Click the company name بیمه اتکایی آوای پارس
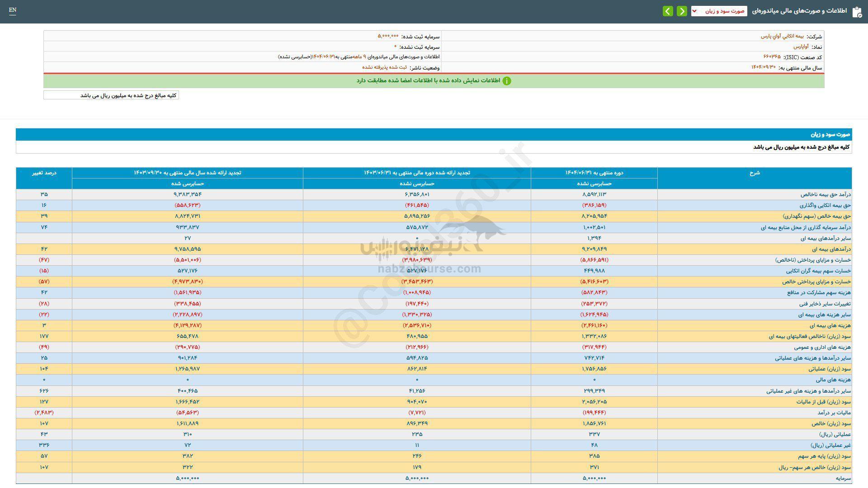 coord(782,36)
